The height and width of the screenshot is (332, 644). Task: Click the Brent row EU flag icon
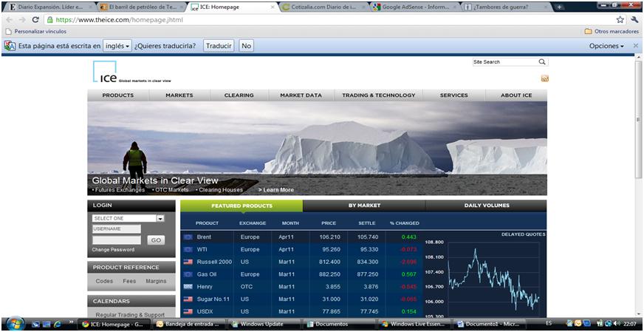(x=188, y=237)
